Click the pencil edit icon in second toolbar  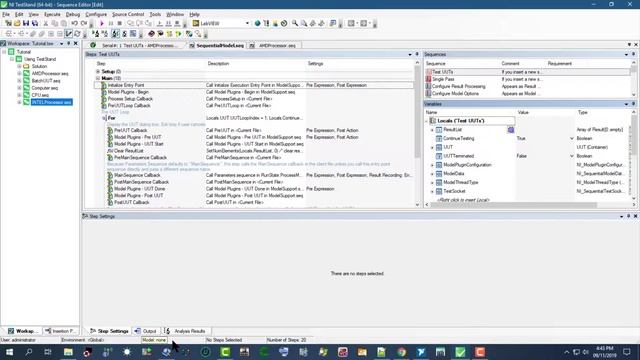(x=69, y=34)
